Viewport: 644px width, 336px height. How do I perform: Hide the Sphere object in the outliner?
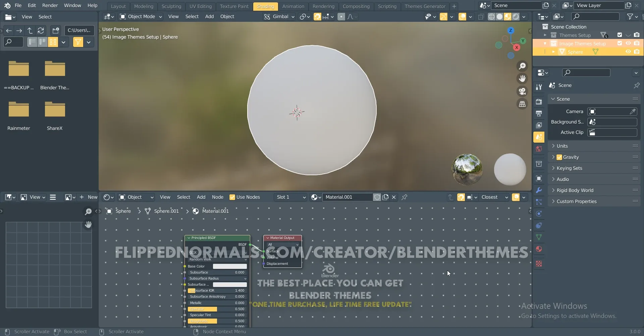coord(629,52)
